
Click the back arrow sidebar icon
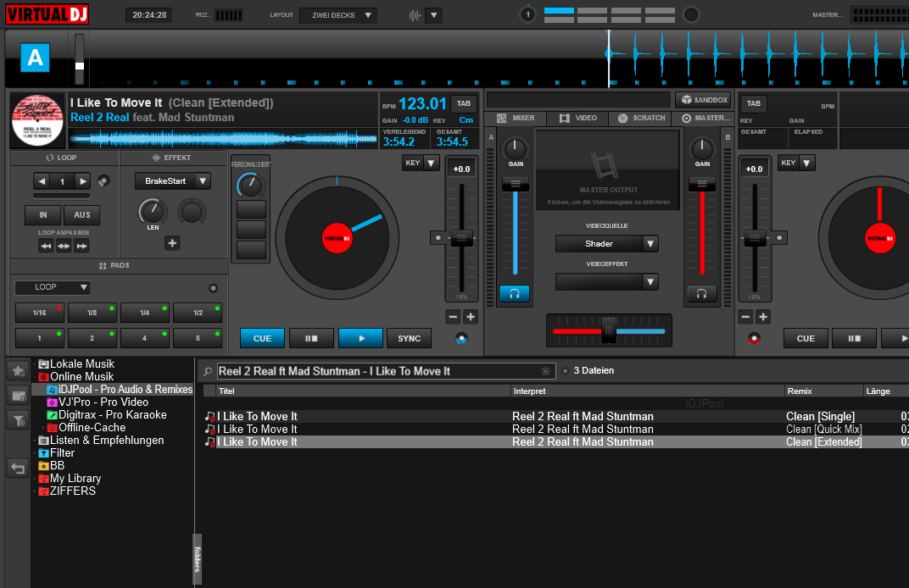click(x=18, y=468)
